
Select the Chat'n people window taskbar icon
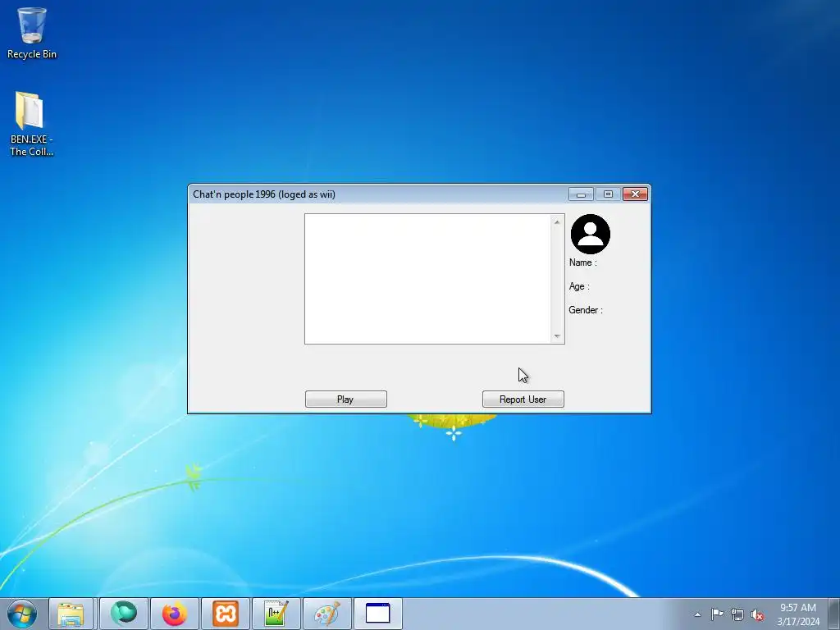pyautogui.click(x=377, y=614)
